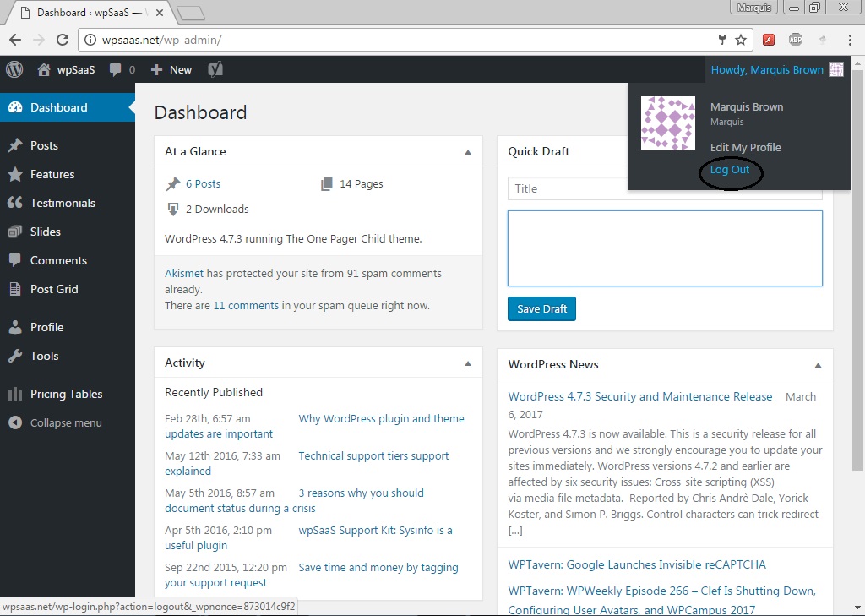
Task: Click the Comments bubble icon in sidebar
Action: pyautogui.click(x=15, y=260)
